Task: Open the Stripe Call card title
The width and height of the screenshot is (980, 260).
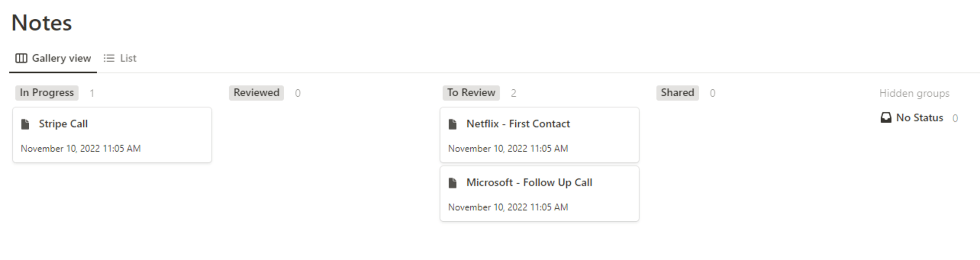Action: coord(63,124)
